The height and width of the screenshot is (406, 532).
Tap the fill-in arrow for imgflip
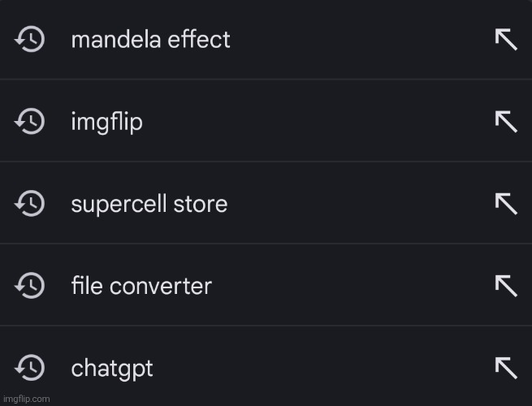pyautogui.click(x=506, y=122)
